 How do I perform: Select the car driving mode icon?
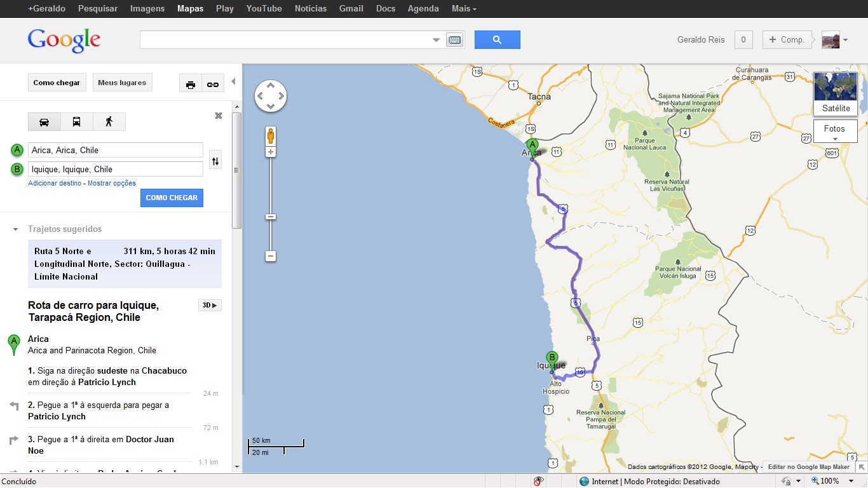[x=44, y=121]
